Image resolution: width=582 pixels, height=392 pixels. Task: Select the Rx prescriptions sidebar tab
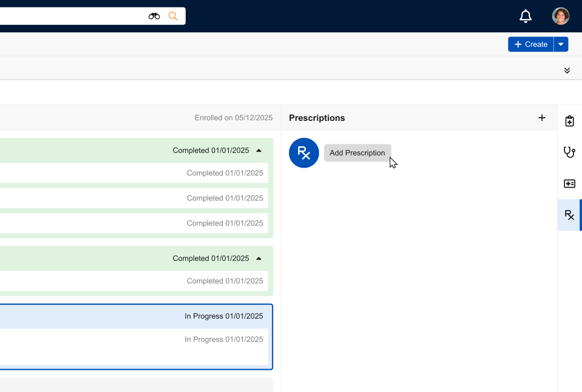pos(569,215)
